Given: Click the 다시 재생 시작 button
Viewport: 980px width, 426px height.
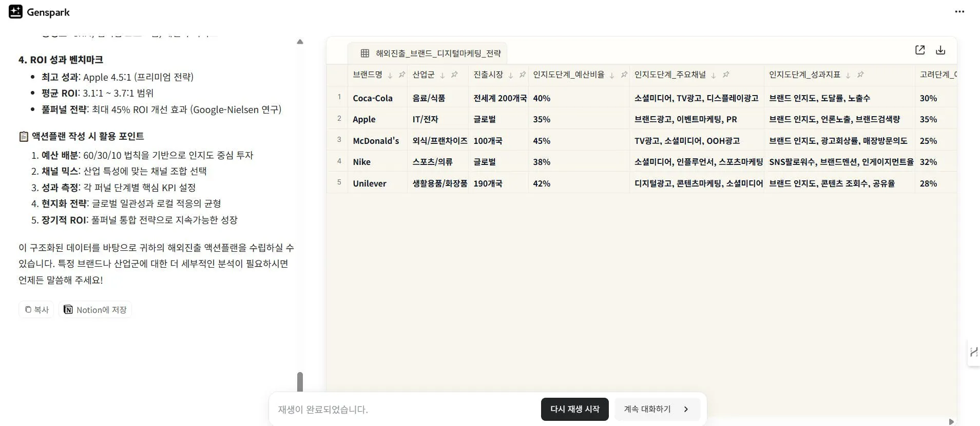Looking at the screenshot, I should [575, 409].
